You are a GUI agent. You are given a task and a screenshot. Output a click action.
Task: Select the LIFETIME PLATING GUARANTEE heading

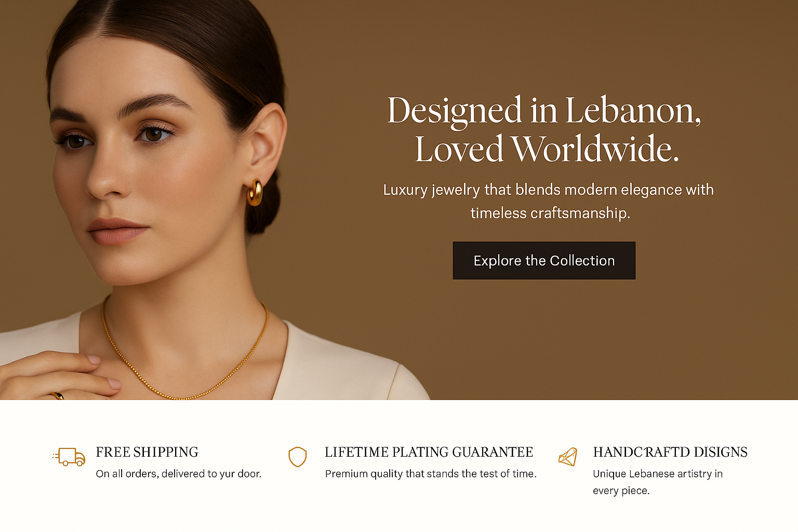429,452
